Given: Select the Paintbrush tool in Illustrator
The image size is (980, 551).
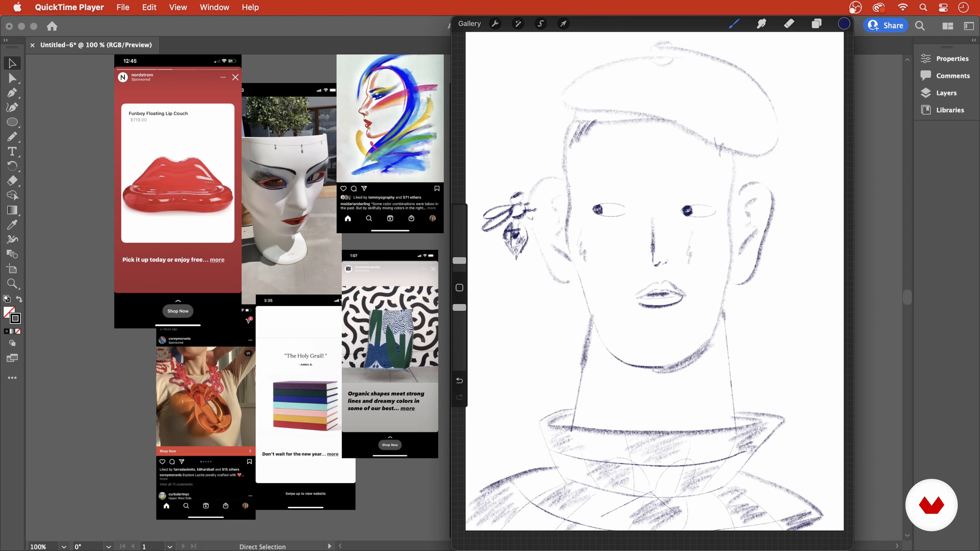Looking at the screenshot, I should coord(12,136).
